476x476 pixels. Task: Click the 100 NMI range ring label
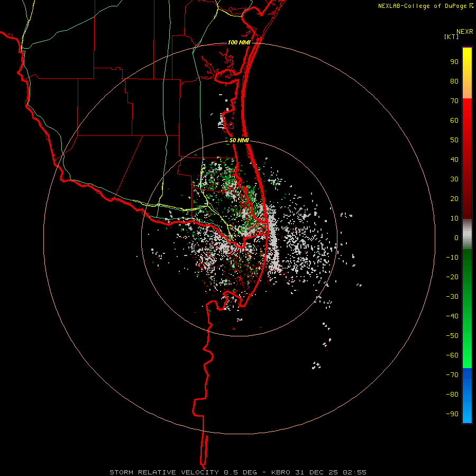coord(239,42)
